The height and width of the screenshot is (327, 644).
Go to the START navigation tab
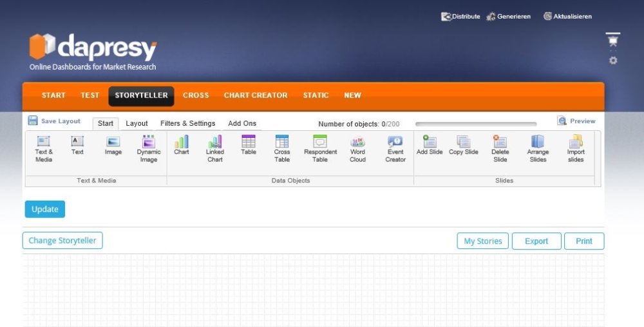(x=53, y=95)
